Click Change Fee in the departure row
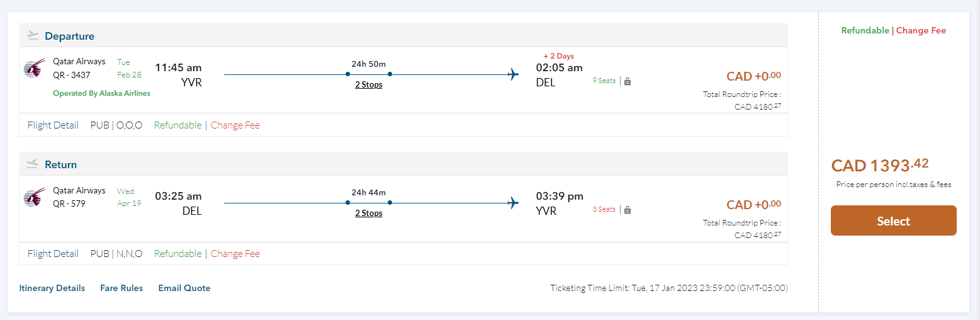The width and height of the screenshot is (980, 320). (235, 125)
